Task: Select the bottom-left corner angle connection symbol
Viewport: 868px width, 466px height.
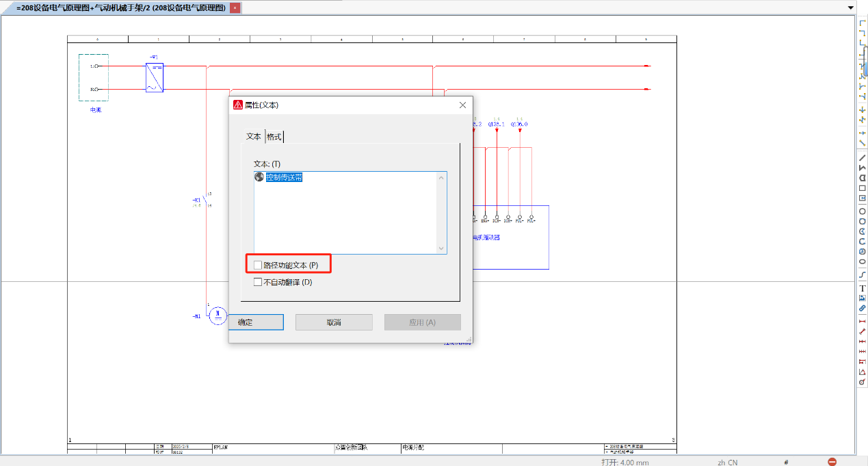Action: pyautogui.click(x=862, y=42)
